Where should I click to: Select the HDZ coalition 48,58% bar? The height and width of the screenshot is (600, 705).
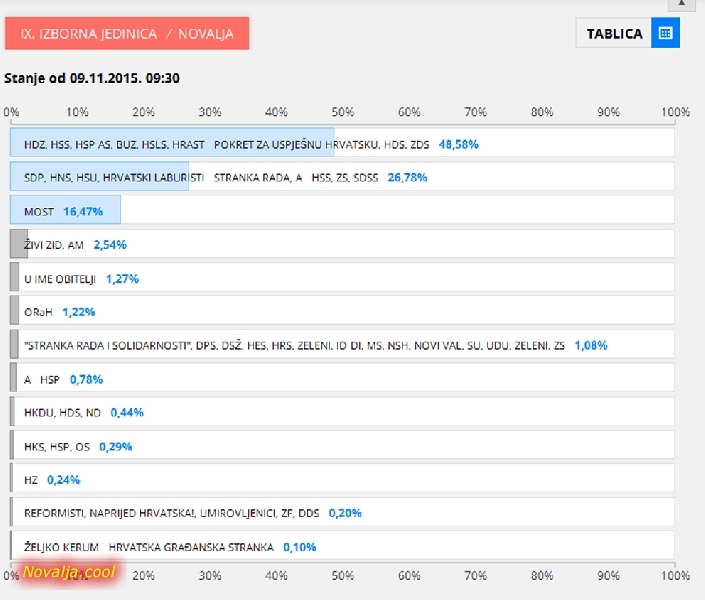[x=342, y=143]
